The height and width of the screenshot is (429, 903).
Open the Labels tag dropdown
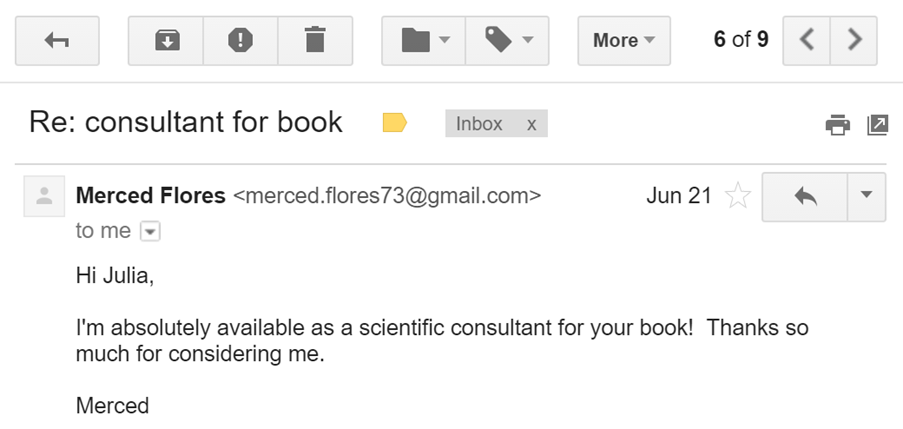[x=508, y=40]
